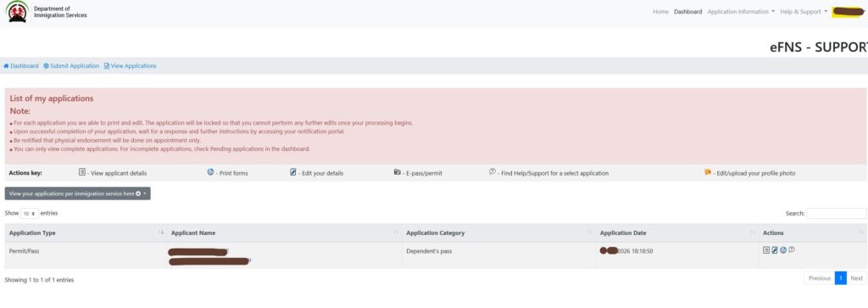Screen dimensions: 868x308
Task: Go to Dashboard in top navigation bar
Action: tap(687, 12)
